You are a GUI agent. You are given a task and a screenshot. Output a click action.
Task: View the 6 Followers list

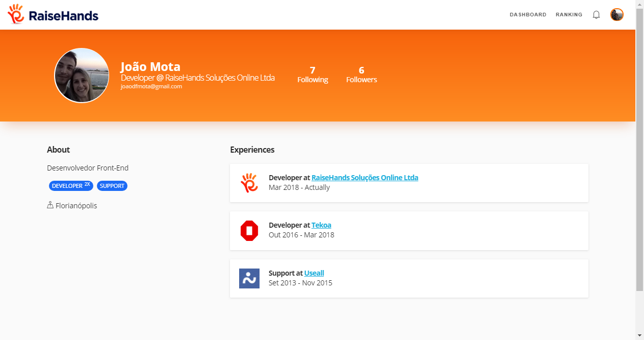pyautogui.click(x=362, y=75)
